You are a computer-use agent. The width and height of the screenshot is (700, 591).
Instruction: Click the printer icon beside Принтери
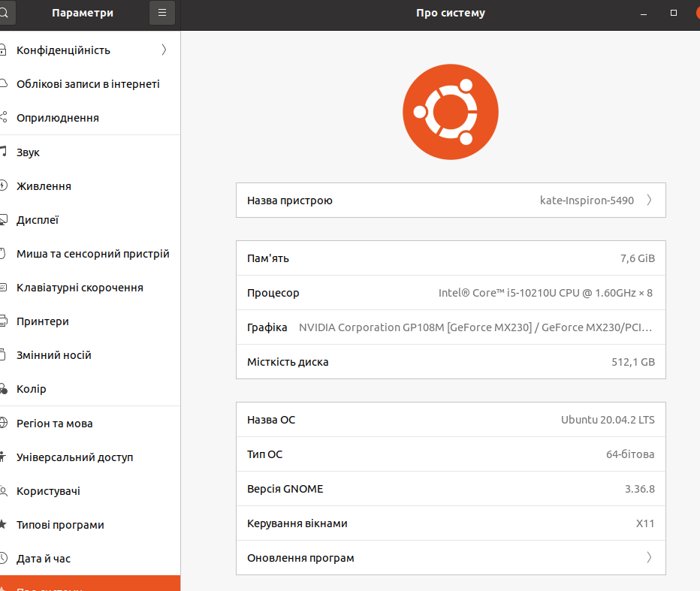(x=3, y=321)
